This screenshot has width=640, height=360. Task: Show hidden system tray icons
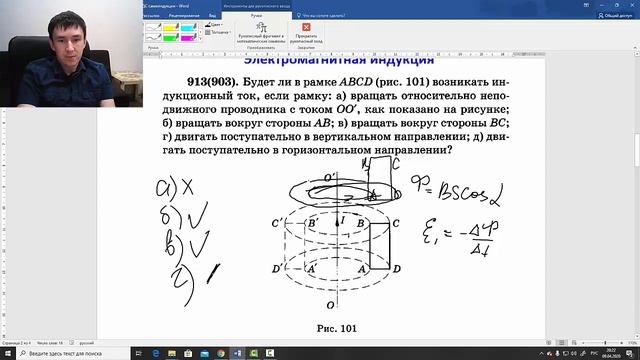(x=541, y=353)
